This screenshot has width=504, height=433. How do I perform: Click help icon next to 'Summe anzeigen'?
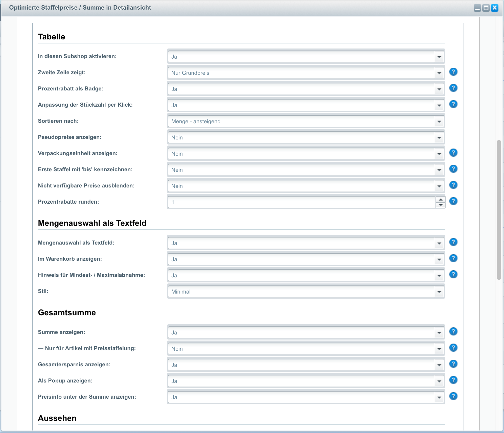click(x=453, y=332)
